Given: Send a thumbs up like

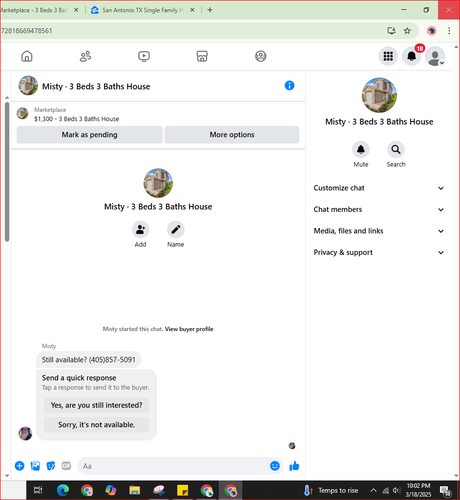Looking at the screenshot, I should 294,466.
